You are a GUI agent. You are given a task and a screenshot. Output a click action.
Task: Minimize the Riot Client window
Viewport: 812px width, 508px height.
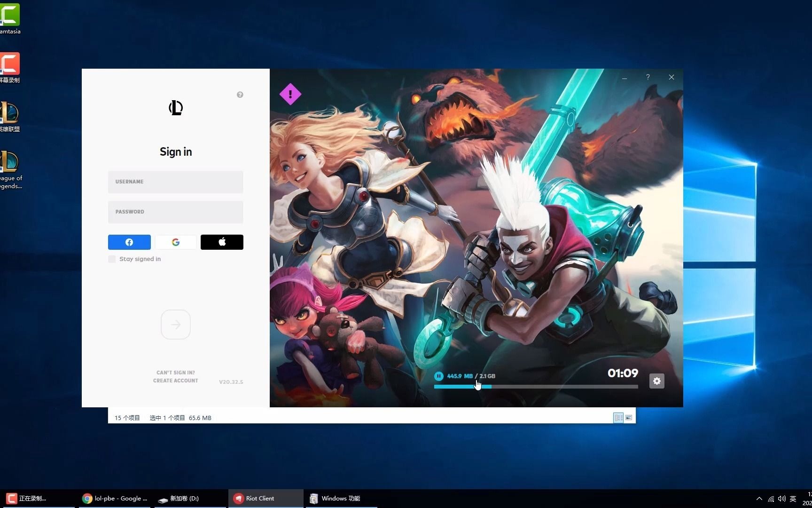click(625, 77)
